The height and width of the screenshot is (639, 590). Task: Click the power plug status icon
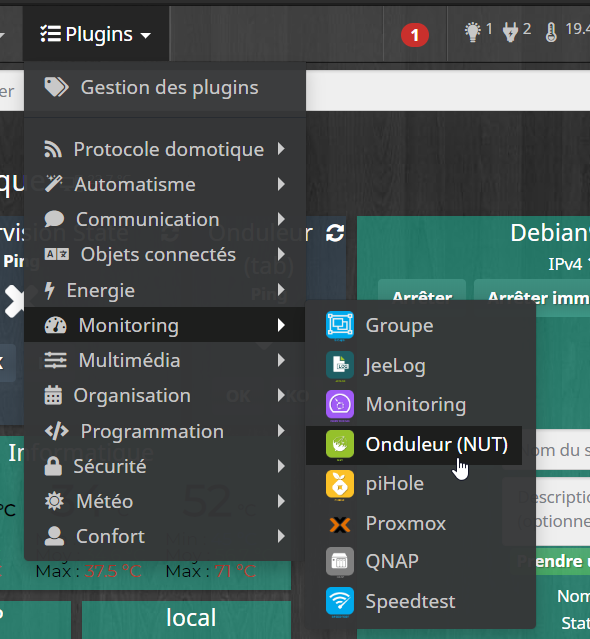tap(510, 32)
